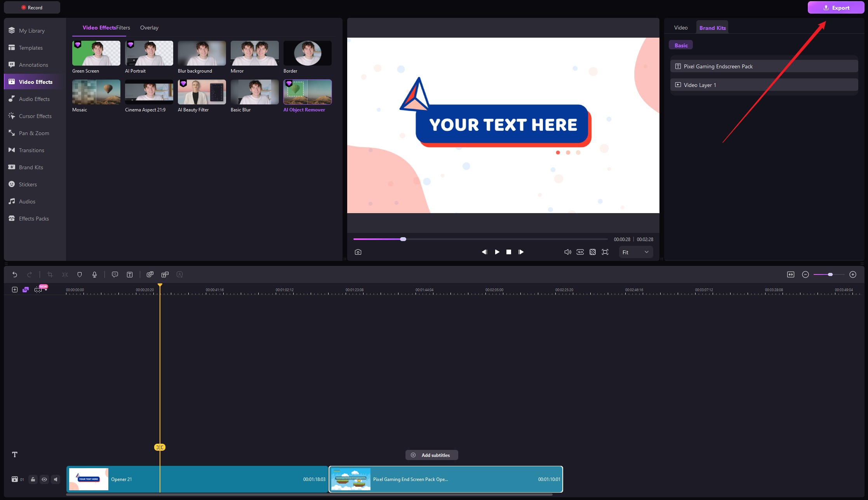This screenshot has height=500, width=868.
Task: Click the Export button
Action: tap(836, 8)
